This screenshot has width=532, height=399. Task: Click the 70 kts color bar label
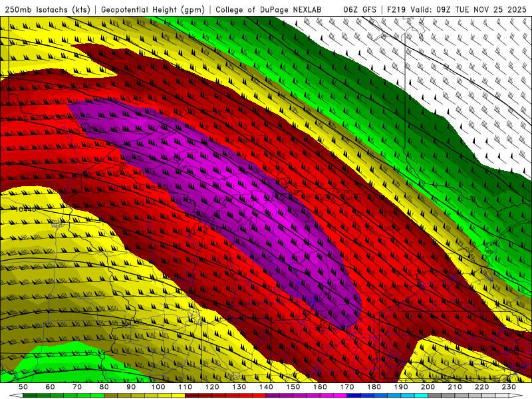click(x=77, y=387)
